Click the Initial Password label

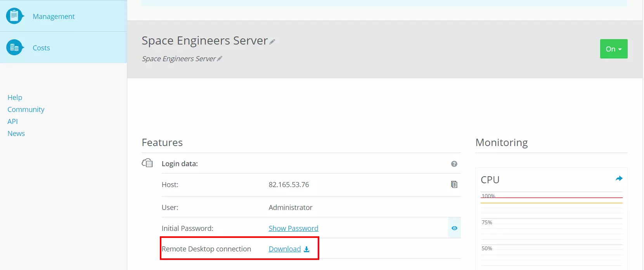187,229
